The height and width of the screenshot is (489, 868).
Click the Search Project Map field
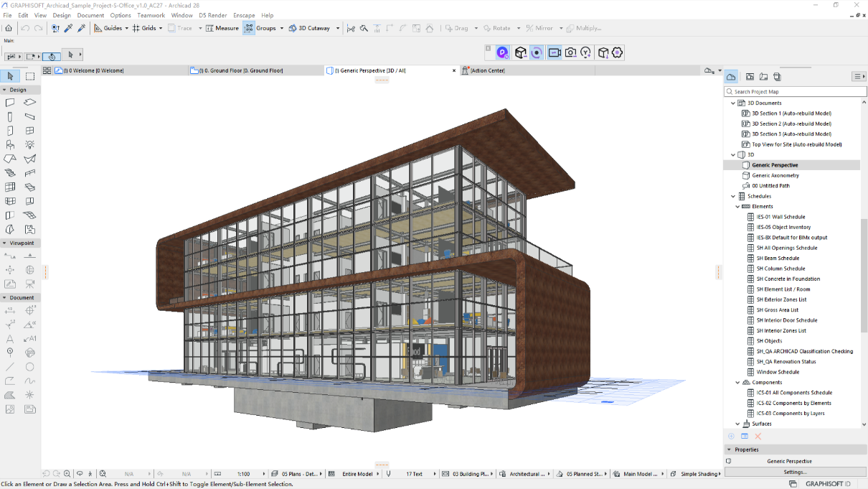point(795,92)
